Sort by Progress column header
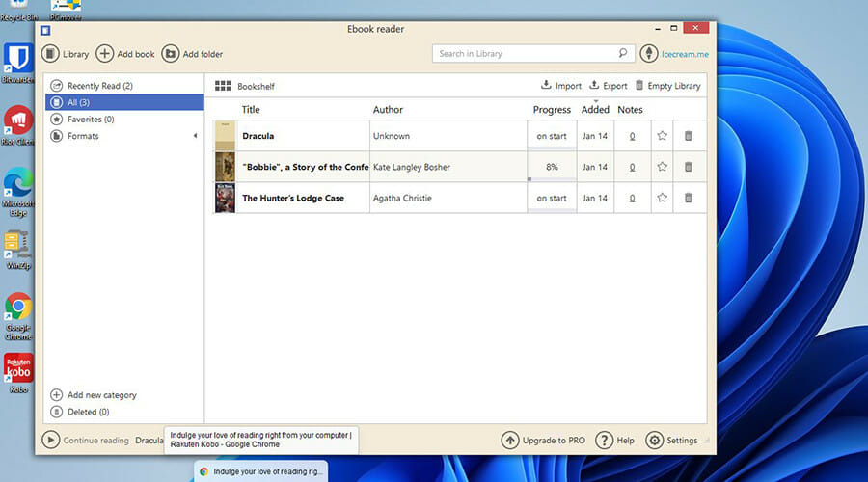 click(552, 110)
